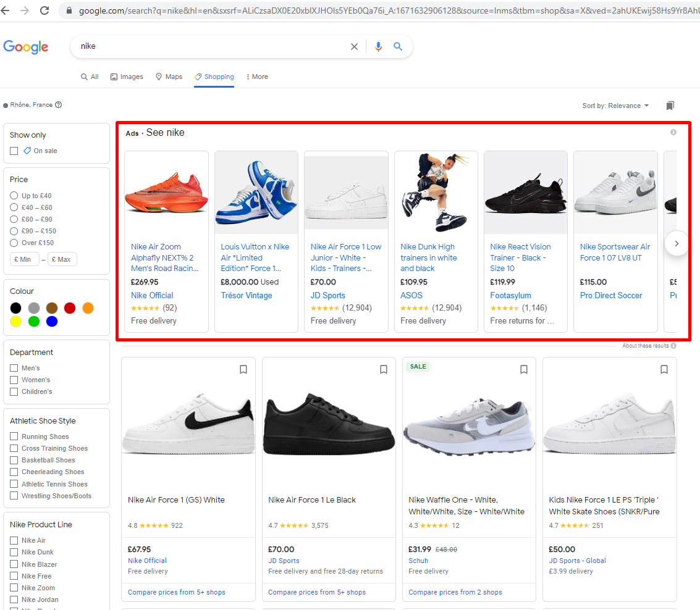Click the info icon next to About these results
This screenshot has width=700, height=610.
673,346
